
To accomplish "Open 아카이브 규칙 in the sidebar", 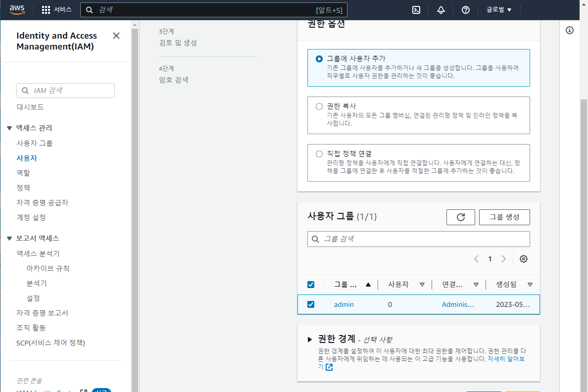I will [x=48, y=269].
